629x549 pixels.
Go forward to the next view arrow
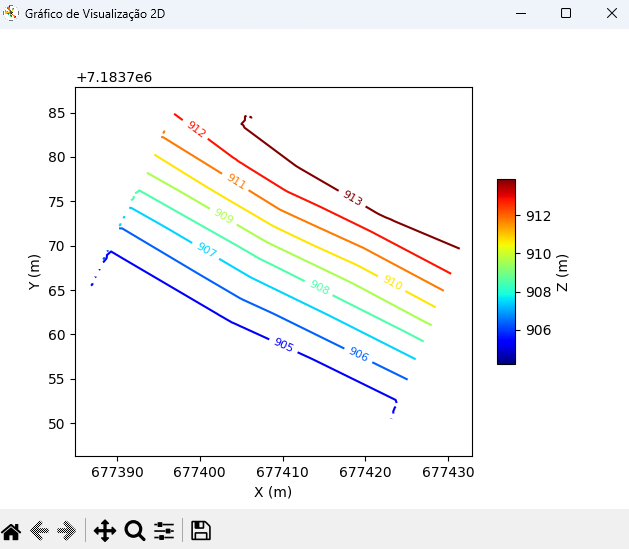pos(67,531)
